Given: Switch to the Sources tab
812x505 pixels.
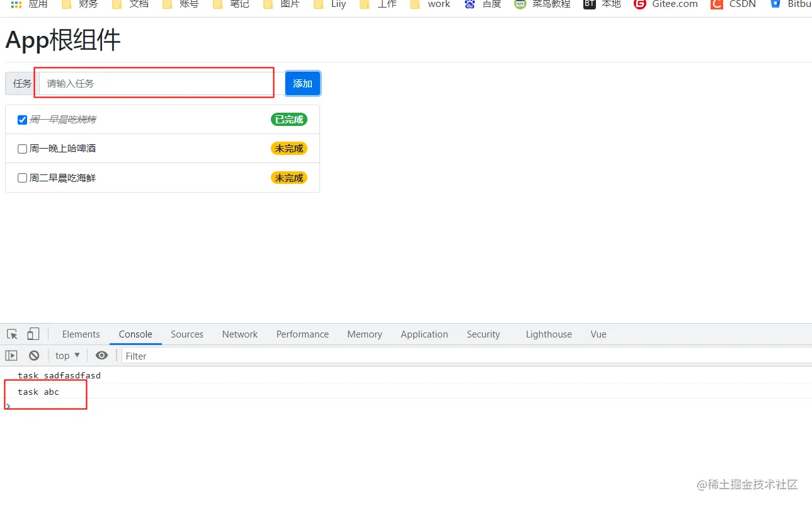Looking at the screenshot, I should [187, 334].
